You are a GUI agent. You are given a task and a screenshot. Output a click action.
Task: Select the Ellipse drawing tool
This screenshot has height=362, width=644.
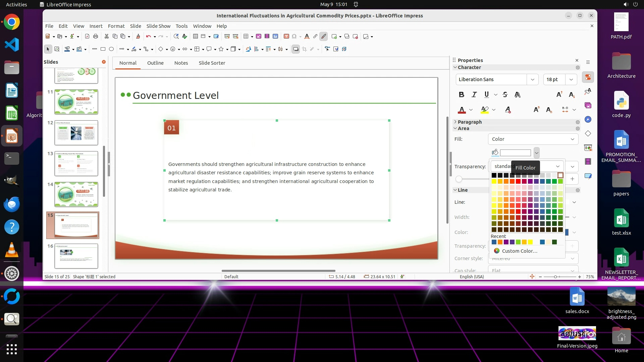111,49
